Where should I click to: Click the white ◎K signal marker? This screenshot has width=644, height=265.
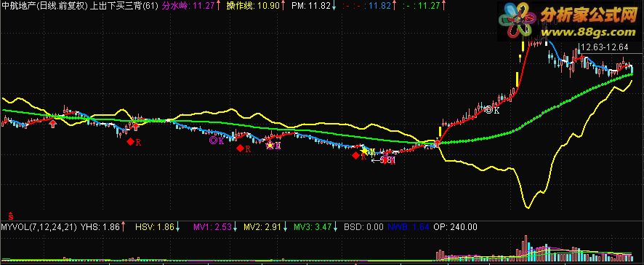pyautogui.click(x=492, y=110)
